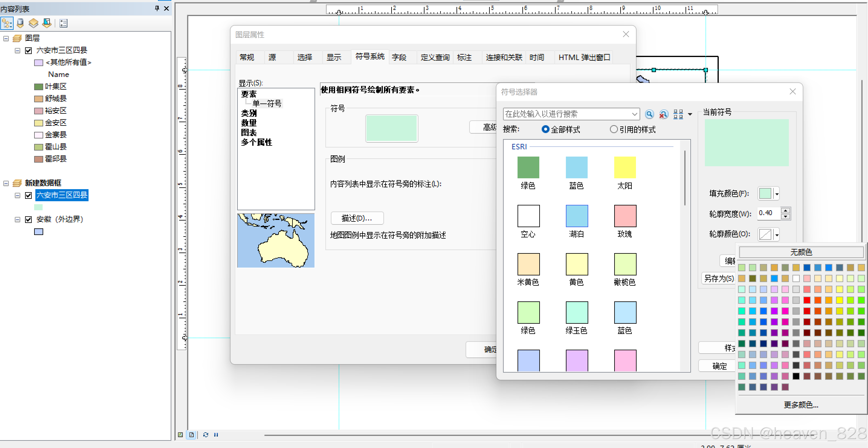This screenshot has height=448, width=868.
Task: Expand the symbol search text dropdown
Action: tap(634, 114)
